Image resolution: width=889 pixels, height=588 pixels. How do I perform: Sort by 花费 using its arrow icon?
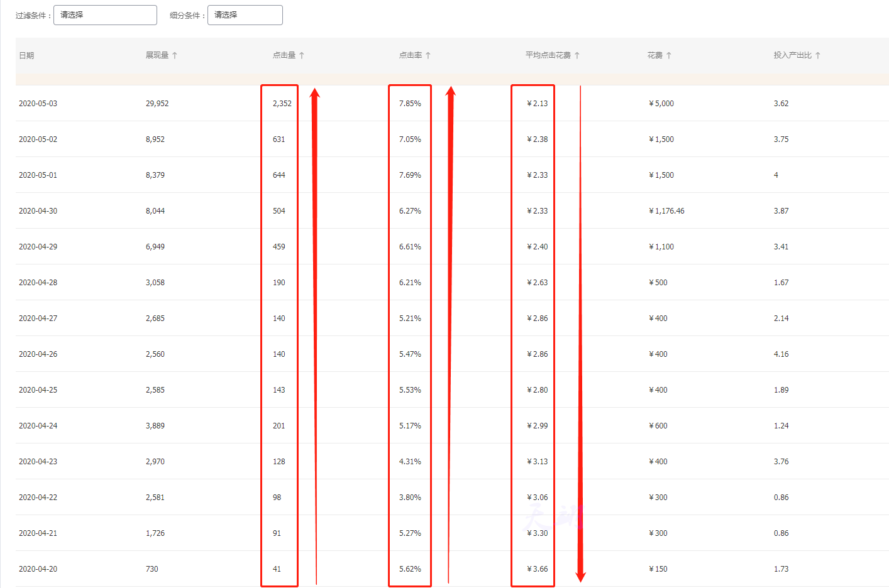(669, 55)
